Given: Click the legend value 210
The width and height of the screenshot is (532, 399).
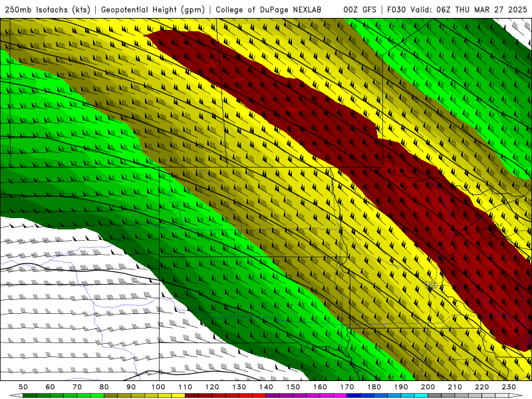Looking at the screenshot, I should coord(455,387).
